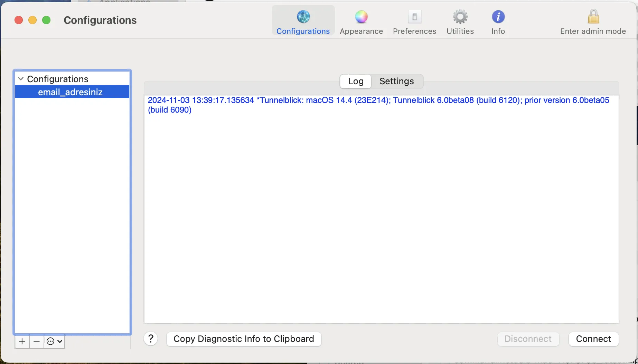This screenshot has height=364, width=638.
Task: Click the Connect button
Action: pyautogui.click(x=593, y=339)
